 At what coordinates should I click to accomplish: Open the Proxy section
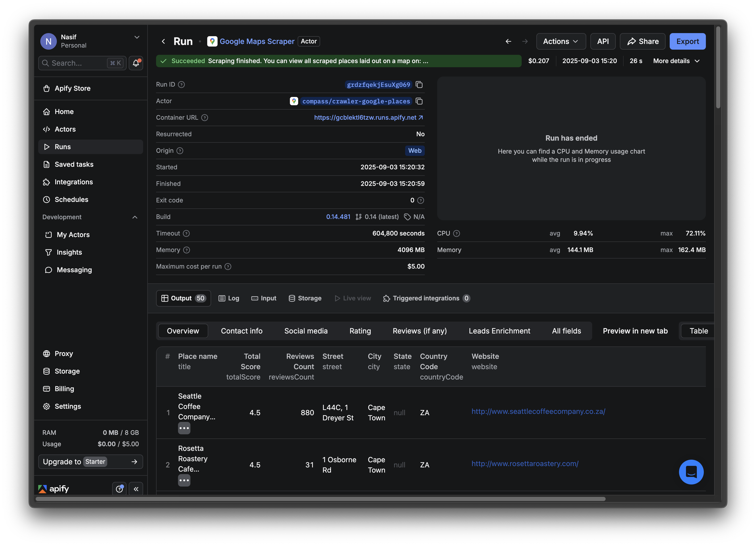point(64,354)
